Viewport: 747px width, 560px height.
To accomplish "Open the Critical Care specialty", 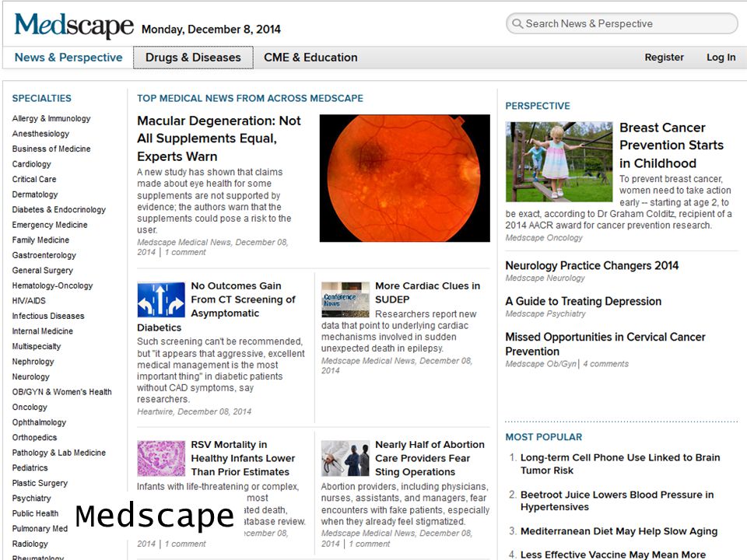I will click(34, 180).
